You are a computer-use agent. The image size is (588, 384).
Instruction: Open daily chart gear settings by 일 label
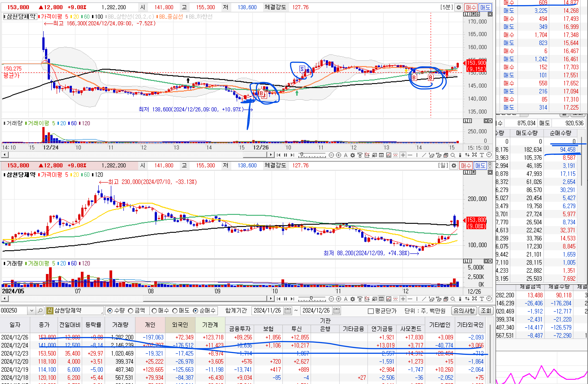tap(454, 165)
